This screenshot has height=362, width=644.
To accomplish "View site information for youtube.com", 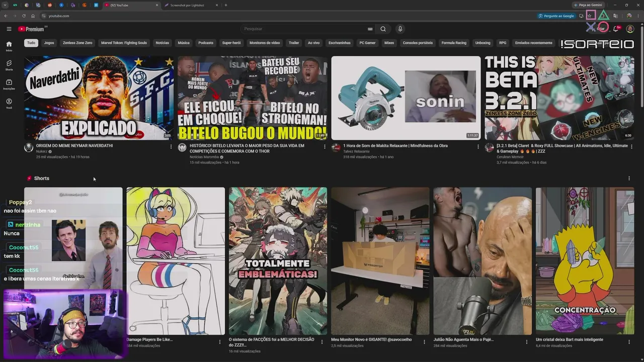I will pyautogui.click(x=44, y=16).
